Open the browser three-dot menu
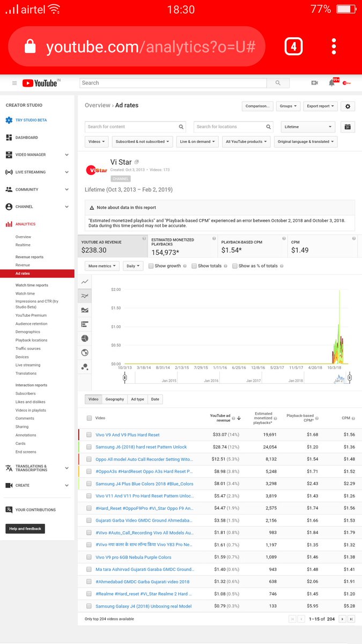Screen dimensions: 362x644 pyautogui.click(x=334, y=46)
